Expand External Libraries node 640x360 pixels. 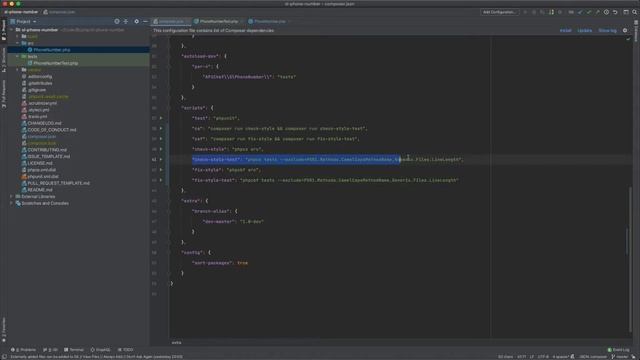[x=11, y=196]
